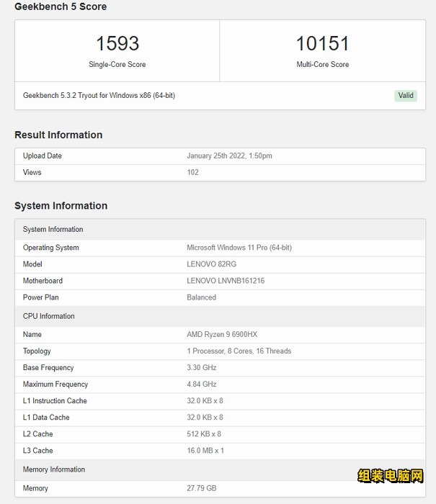
Task: Click the 'Topology' row label
Action: (x=37, y=351)
